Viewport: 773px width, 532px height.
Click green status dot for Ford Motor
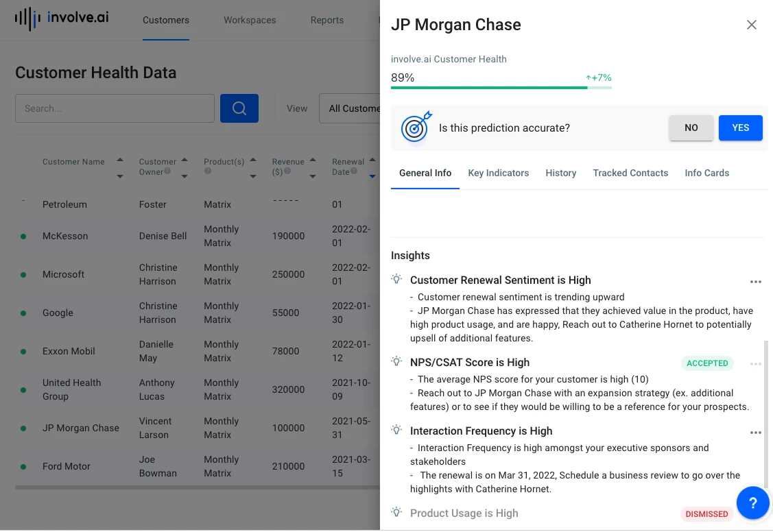pyautogui.click(x=23, y=466)
